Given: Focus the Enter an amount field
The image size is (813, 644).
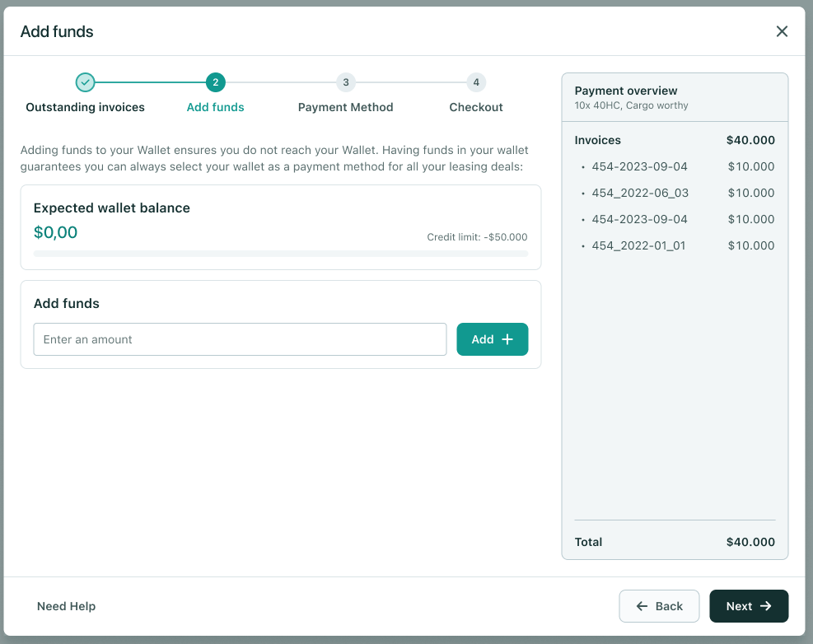Looking at the screenshot, I should tap(240, 339).
